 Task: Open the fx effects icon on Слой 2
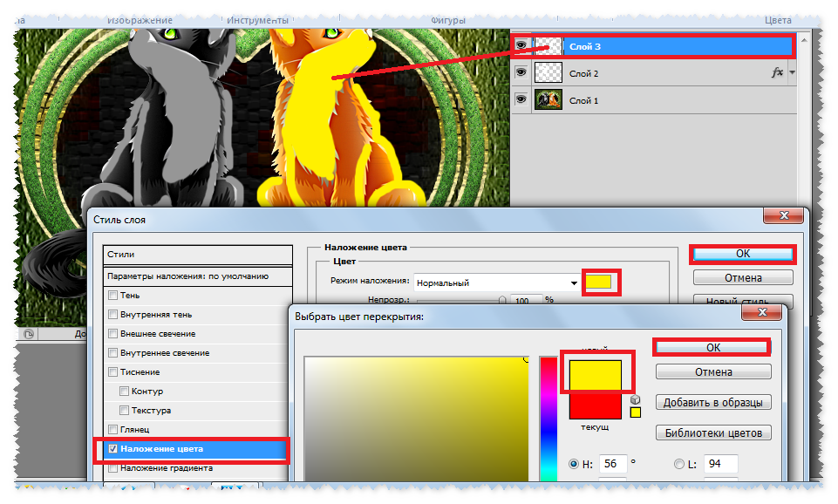coord(778,72)
